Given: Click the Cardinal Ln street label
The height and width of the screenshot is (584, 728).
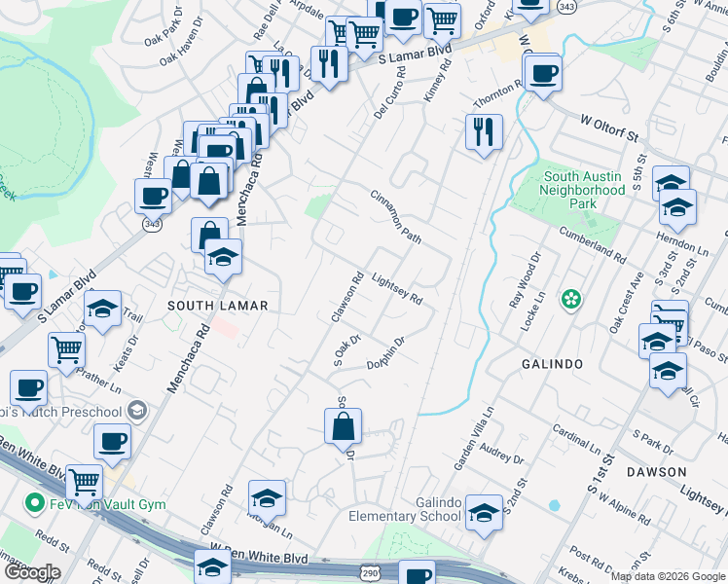Looking at the screenshot, I should [x=576, y=439].
